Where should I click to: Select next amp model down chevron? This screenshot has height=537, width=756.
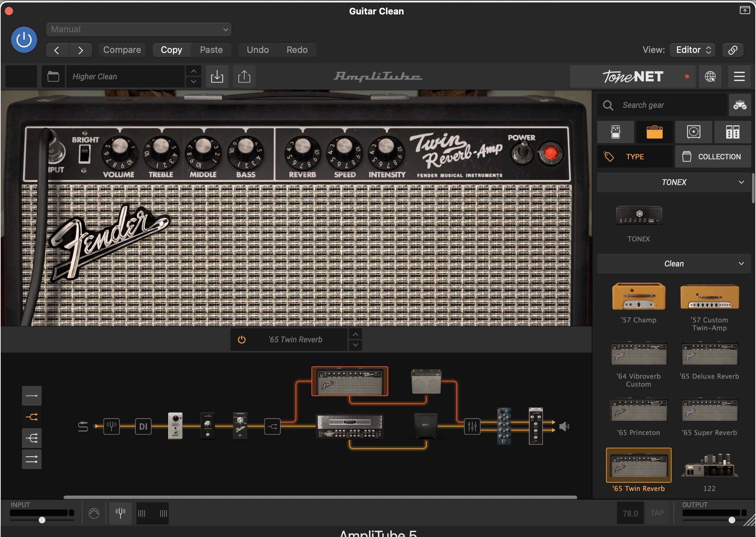(x=356, y=345)
